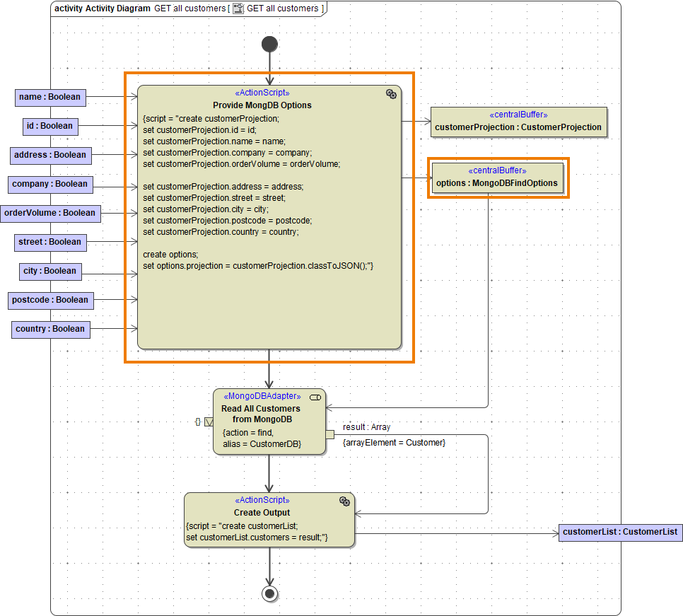The width and height of the screenshot is (683, 616).
Task: Check the checkbox pin left of Read All Customers
Action: 208,422
